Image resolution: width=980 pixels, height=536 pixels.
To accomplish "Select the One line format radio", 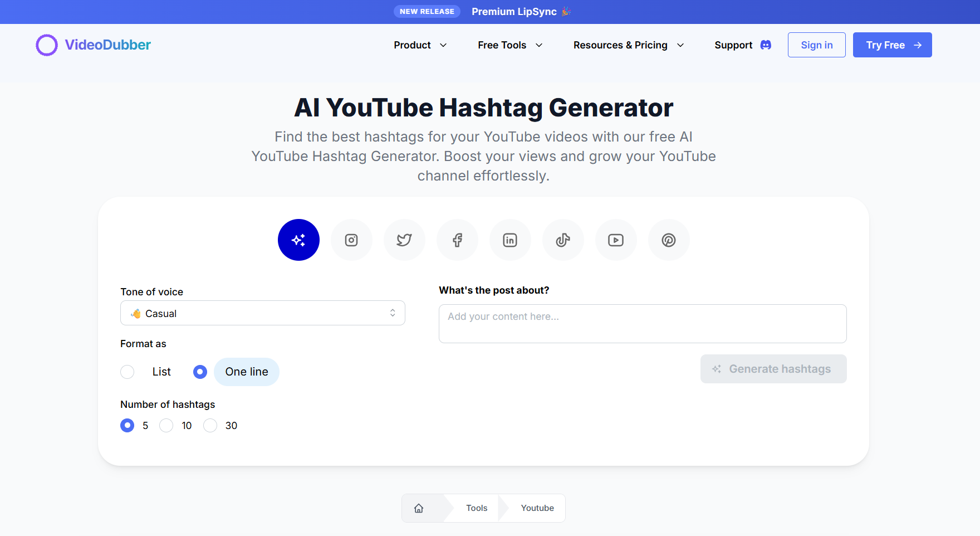I will (x=200, y=372).
